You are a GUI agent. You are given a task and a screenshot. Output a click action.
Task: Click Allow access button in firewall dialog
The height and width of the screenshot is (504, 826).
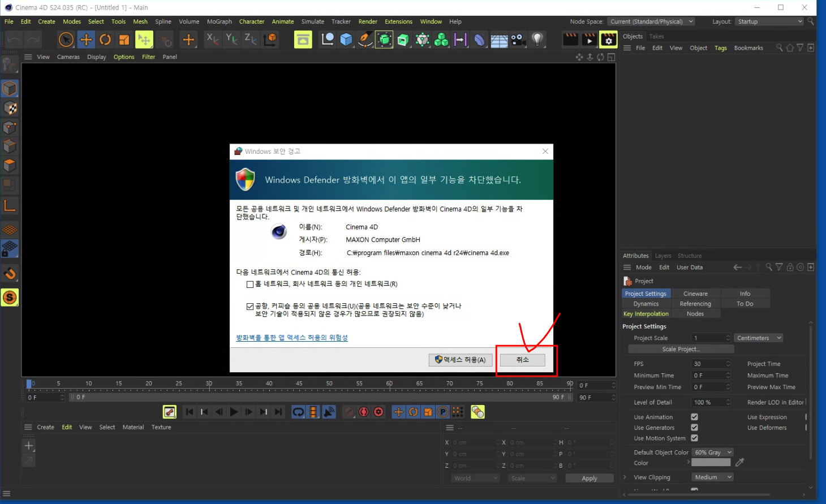click(x=461, y=360)
